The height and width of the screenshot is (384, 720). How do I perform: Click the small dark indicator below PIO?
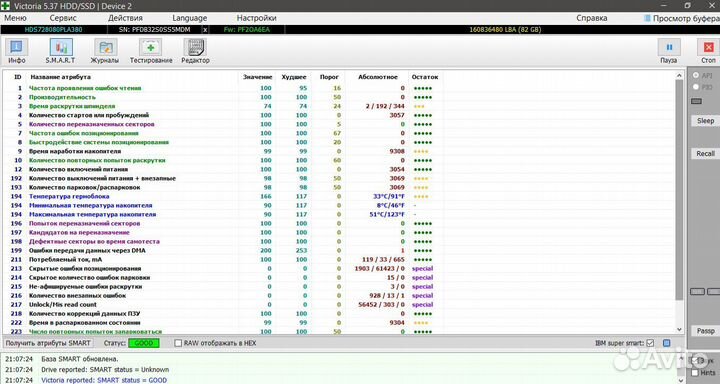tap(696, 101)
